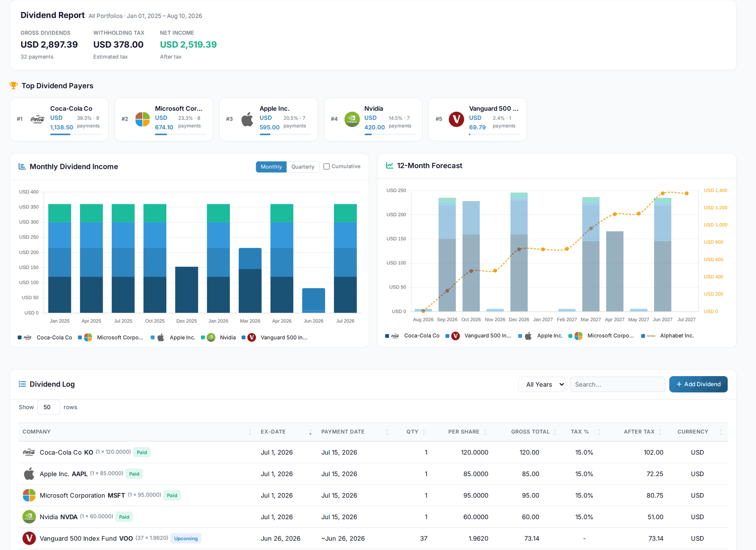Click the teal Nvidia segment in Jan 2025 bar
The image size is (756, 550).
(59, 213)
